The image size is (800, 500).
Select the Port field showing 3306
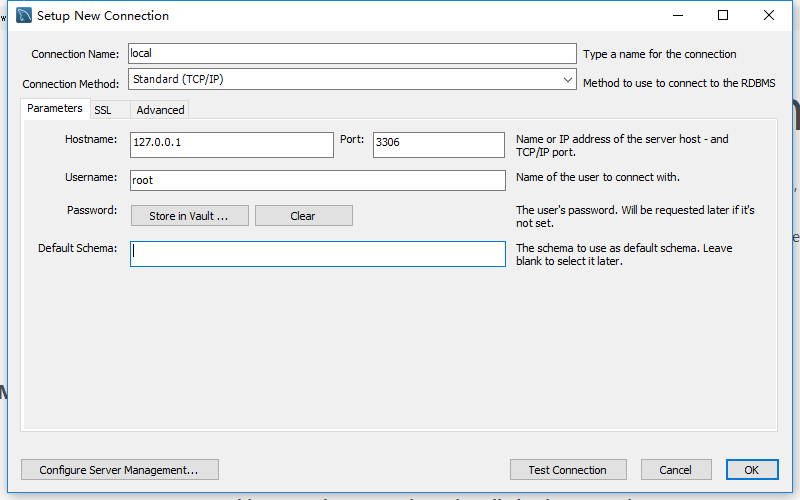439,145
